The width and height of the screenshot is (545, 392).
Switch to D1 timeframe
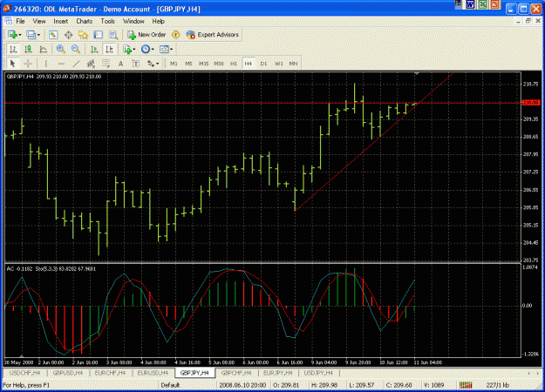click(263, 64)
